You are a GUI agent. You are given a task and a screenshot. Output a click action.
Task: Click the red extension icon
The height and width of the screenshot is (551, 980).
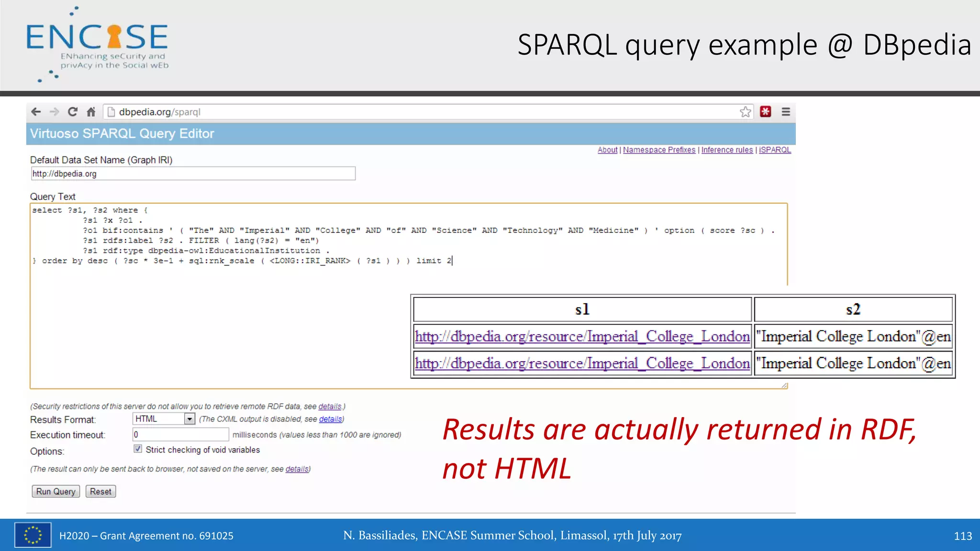pos(766,112)
